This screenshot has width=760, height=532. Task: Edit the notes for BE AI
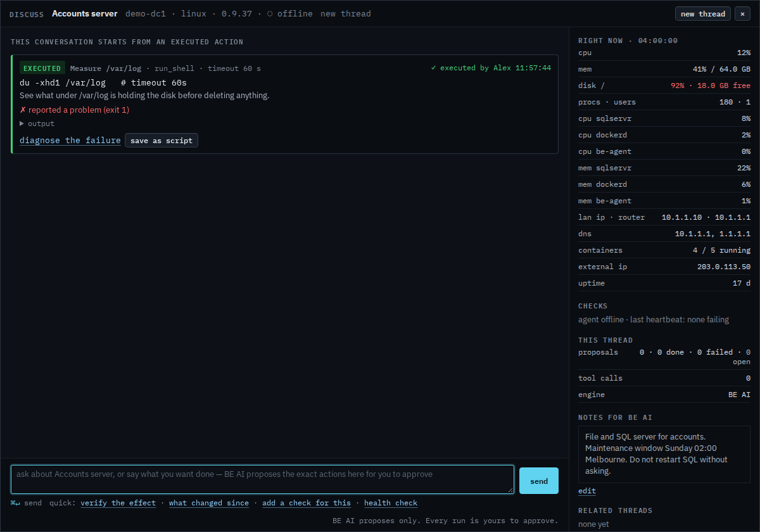pyautogui.click(x=587, y=491)
